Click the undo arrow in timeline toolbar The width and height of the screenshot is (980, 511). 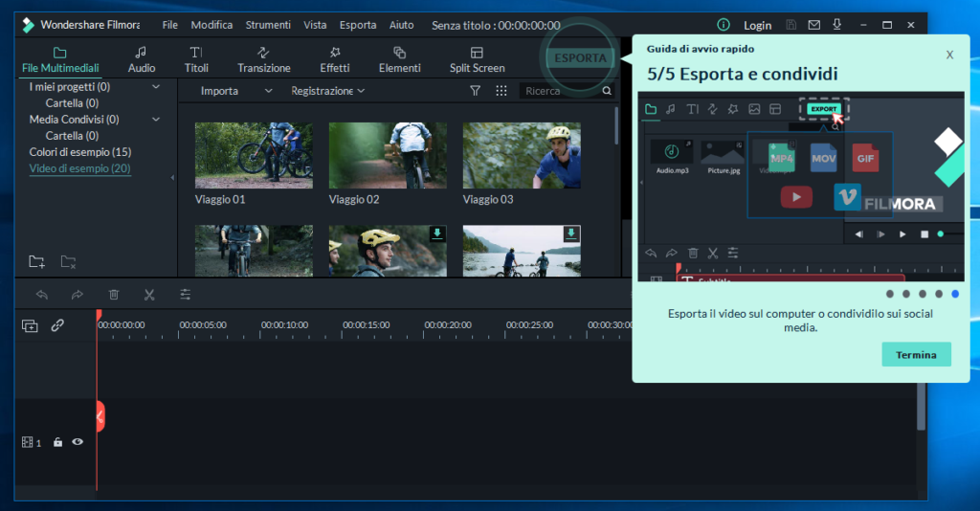click(x=42, y=295)
